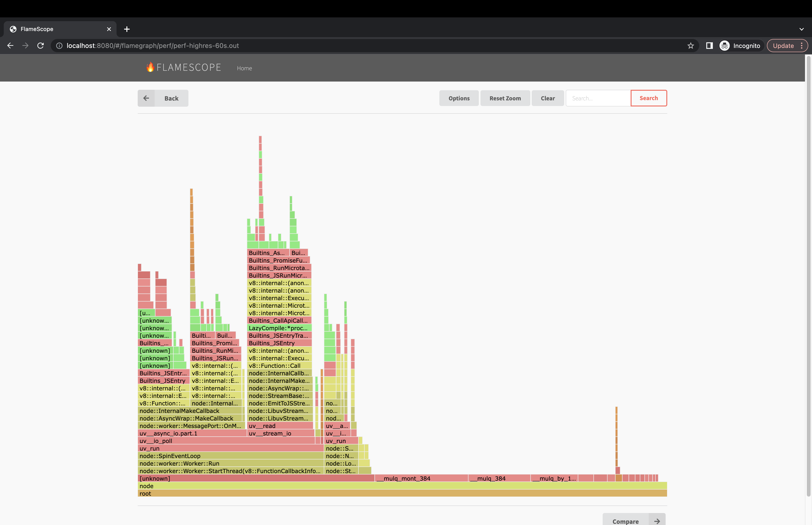
Task: Click the forward navigation arrow
Action: (25, 45)
